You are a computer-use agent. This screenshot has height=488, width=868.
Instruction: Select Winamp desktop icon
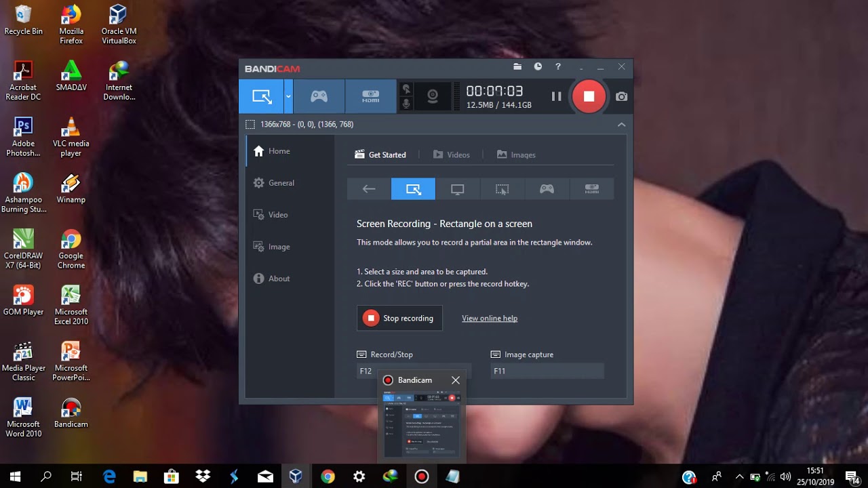pos(71,189)
